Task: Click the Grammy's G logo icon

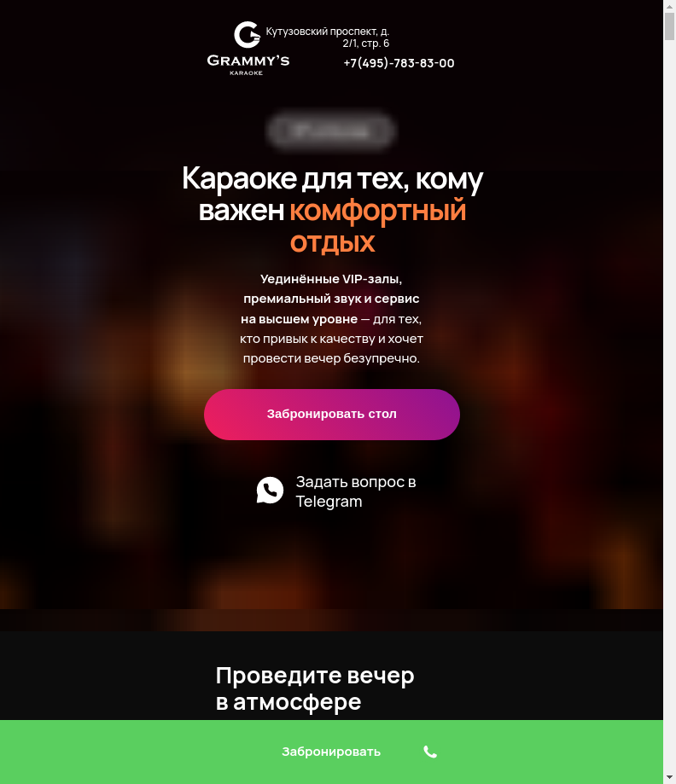Action: tap(248, 34)
